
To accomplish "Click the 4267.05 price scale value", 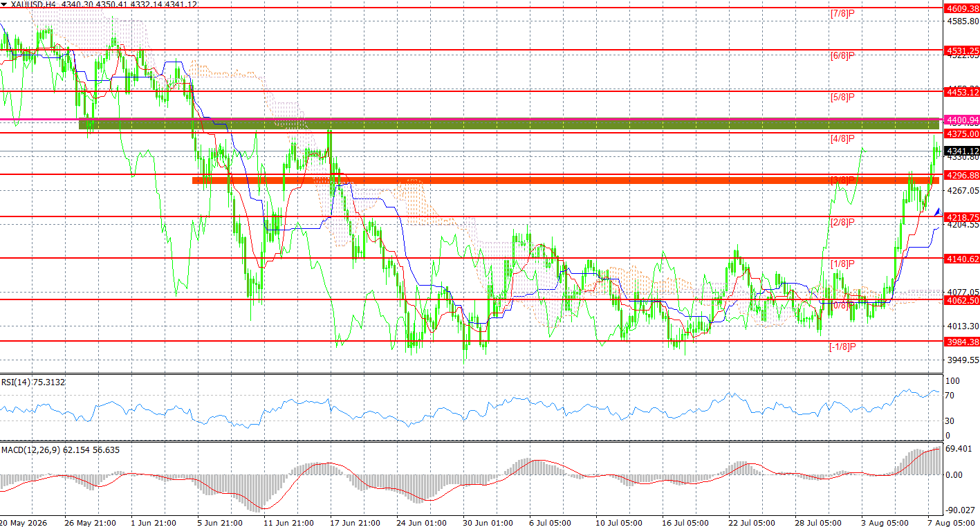I will [962, 191].
